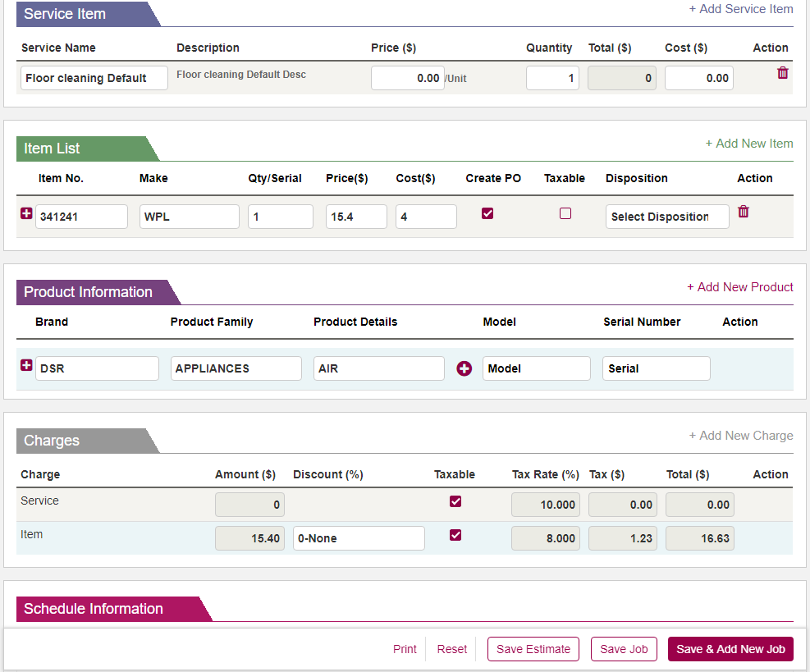This screenshot has height=672, width=810.
Task: Click round plus icon beside Model field
Action: [464, 368]
